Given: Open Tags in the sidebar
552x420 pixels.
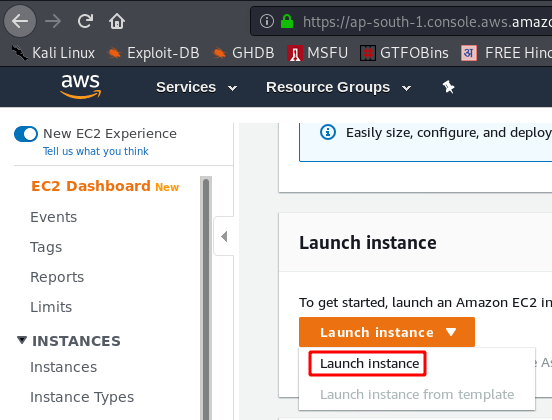Looking at the screenshot, I should 46,247.
